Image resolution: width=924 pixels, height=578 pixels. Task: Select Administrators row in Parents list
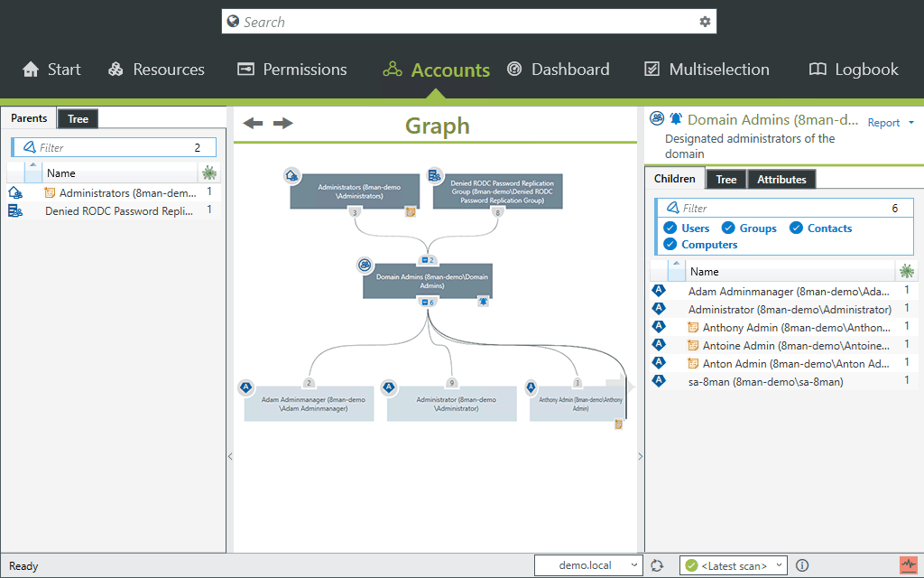112,193
